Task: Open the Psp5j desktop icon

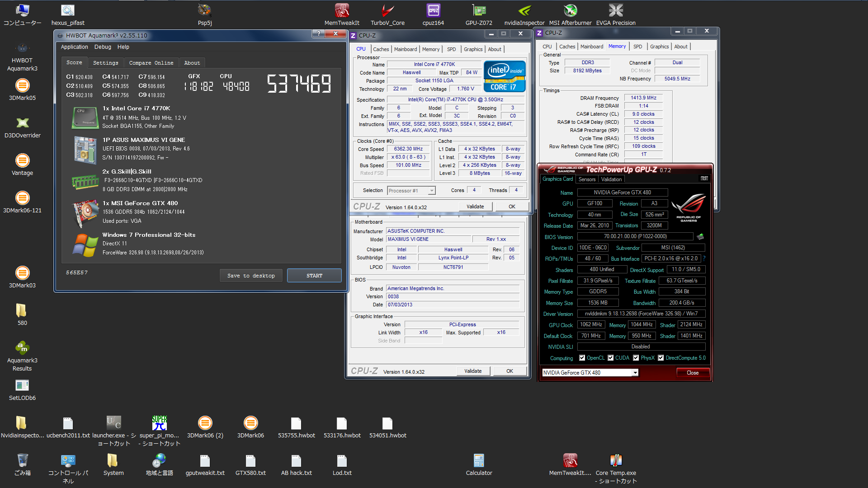Action: [205, 14]
